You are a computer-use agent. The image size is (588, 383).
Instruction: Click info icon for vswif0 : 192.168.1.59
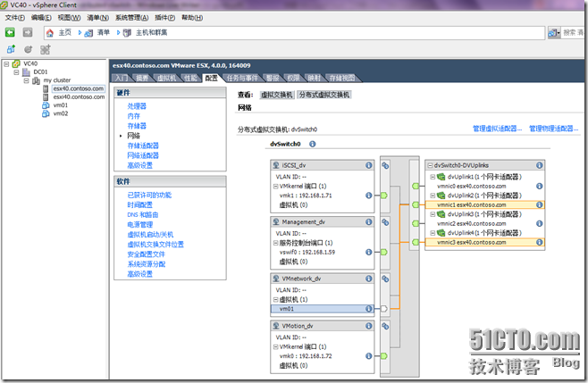[x=369, y=253]
